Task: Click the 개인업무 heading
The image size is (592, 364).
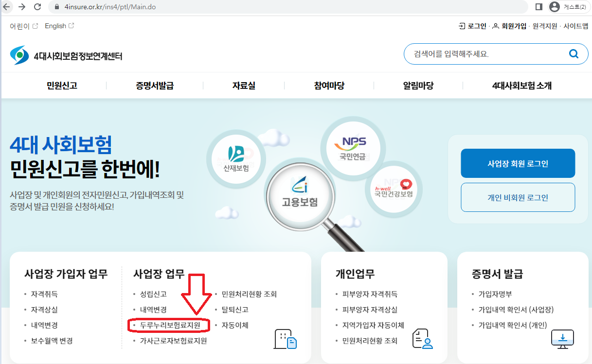Action: click(355, 274)
